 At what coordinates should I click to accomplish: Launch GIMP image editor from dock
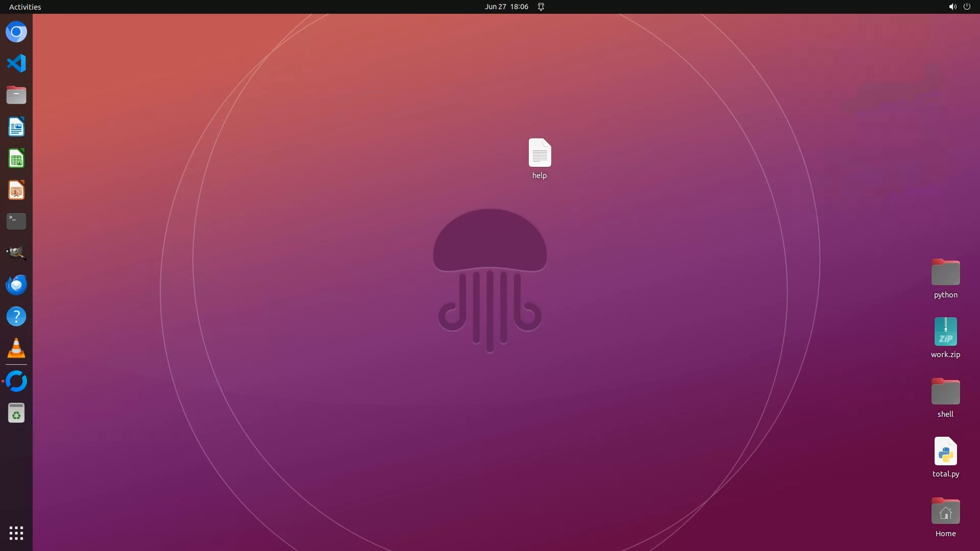tap(16, 253)
